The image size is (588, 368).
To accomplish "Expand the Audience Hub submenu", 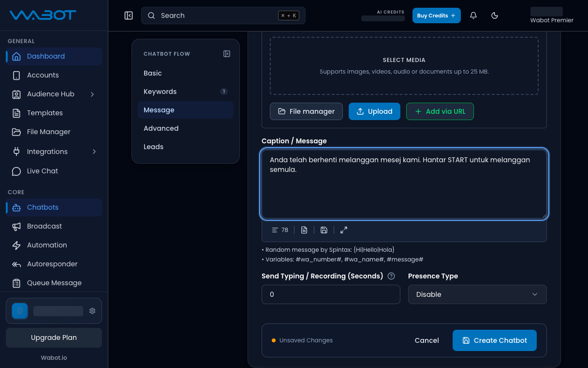I will [x=54, y=94].
